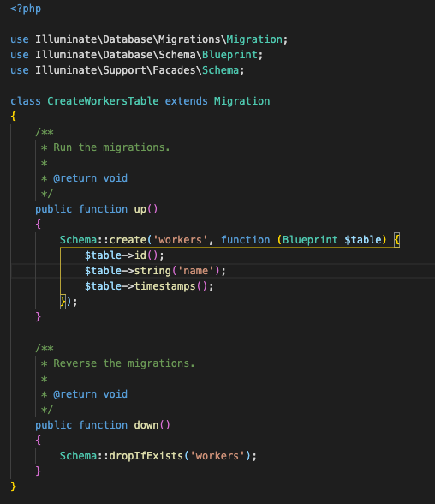The width and height of the screenshot is (435, 504).
Task: Click the highlighted closing brace before );
Action: (x=63, y=302)
